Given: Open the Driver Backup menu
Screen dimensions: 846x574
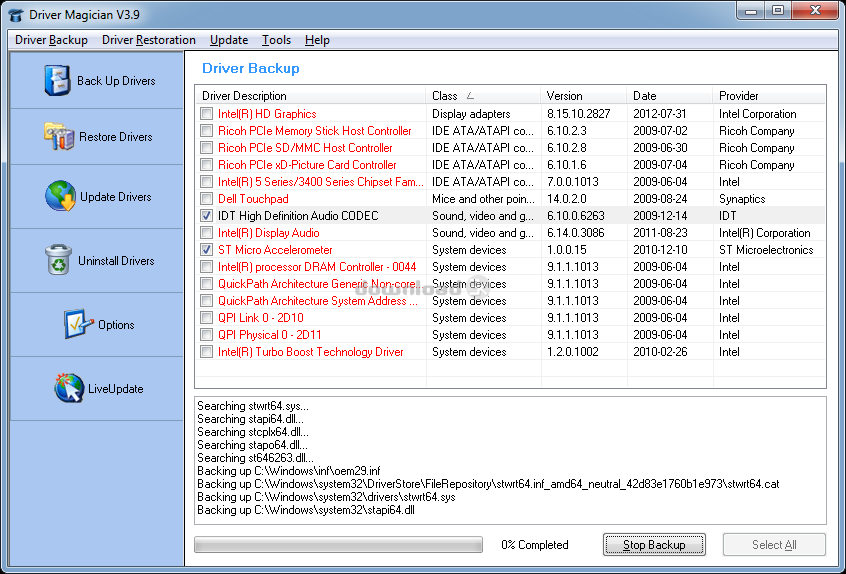Looking at the screenshot, I should tap(51, 40).
